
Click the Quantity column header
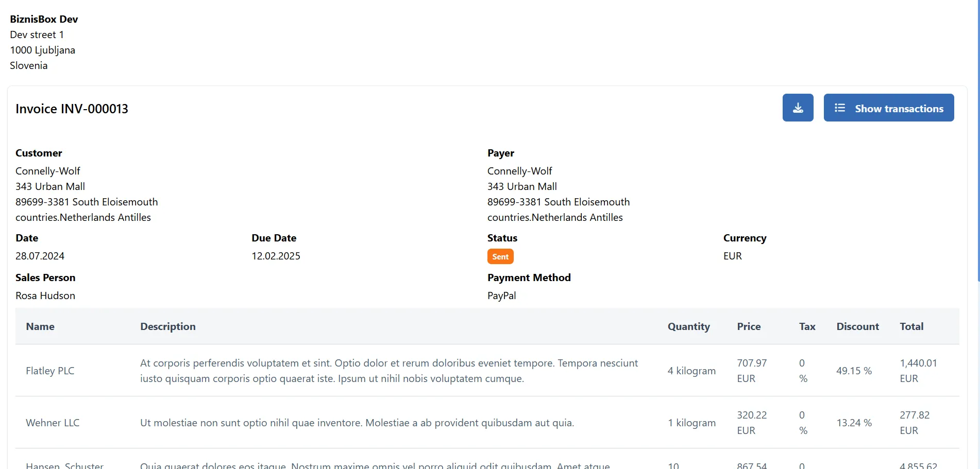[x=689, y=326]
